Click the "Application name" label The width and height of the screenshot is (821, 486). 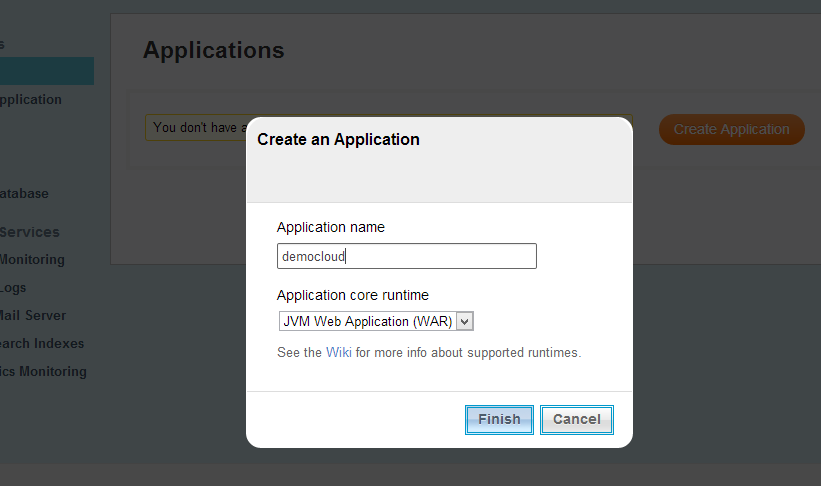pyautogui.click(x=330, y=227)
